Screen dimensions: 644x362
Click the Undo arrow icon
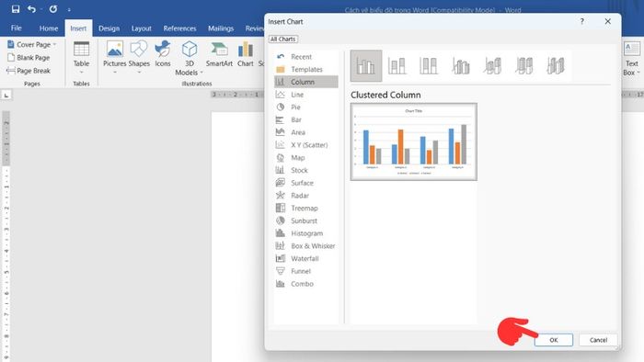31,9
